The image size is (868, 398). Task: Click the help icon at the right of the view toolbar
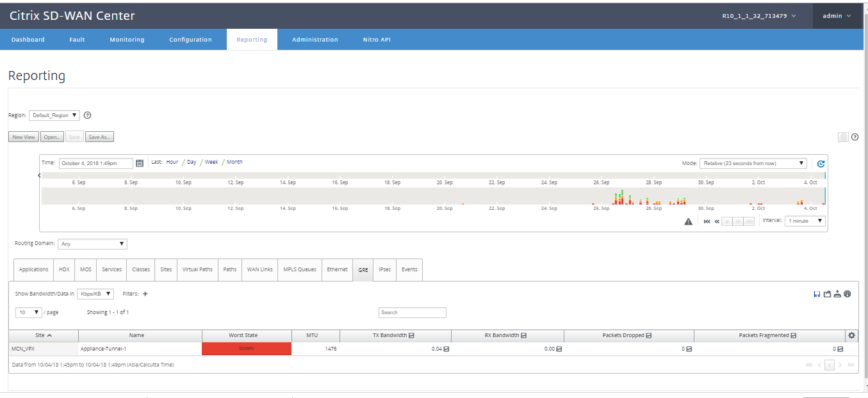855,137
